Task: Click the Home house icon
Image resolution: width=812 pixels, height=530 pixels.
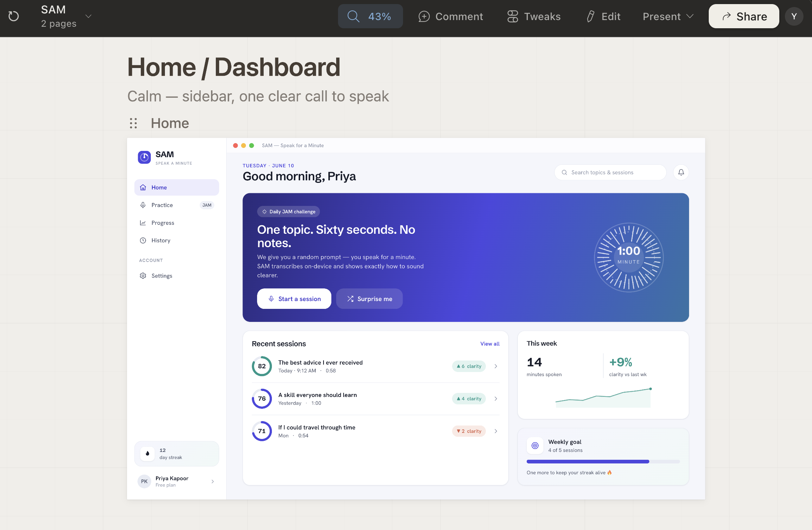Action: [143, 187]
